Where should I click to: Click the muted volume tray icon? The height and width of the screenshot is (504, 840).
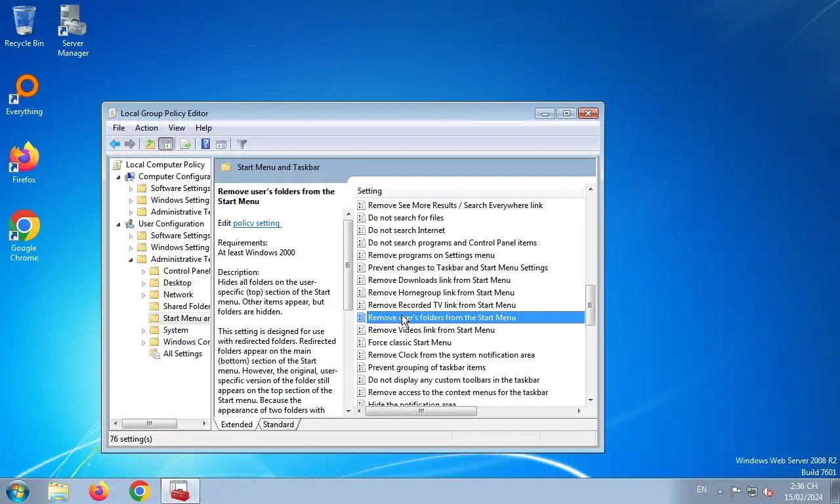(x=768, y=492)
